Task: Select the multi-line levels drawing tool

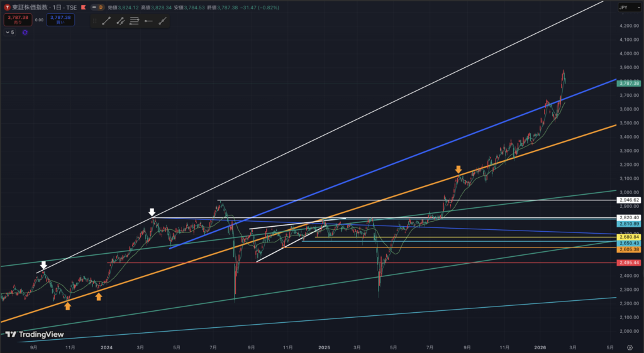Action: pyautogui.click(x=134, y=21)
